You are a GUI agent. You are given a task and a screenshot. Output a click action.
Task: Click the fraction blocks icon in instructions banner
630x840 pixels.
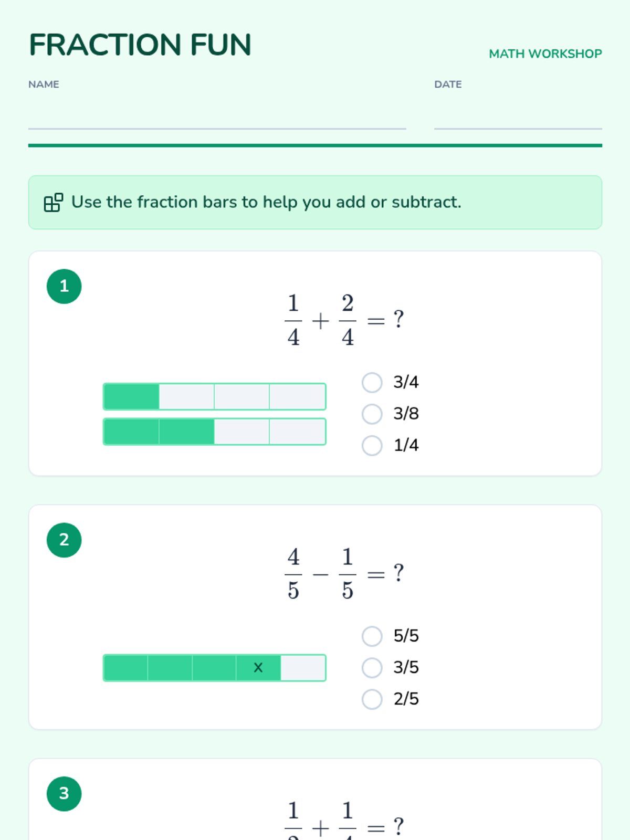[54, 202]
